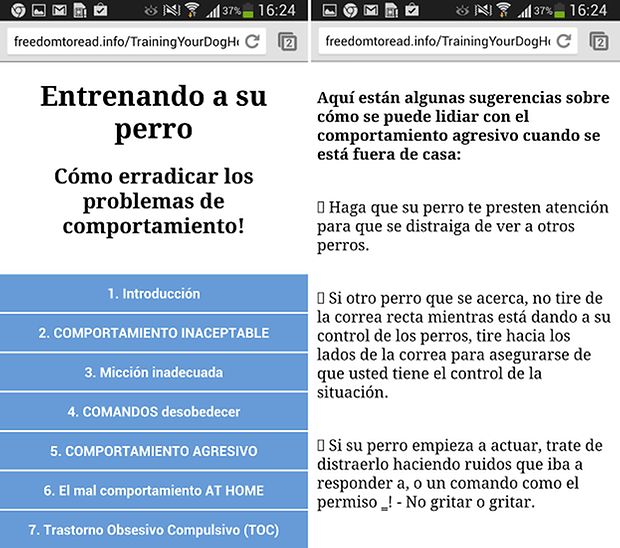This screenshot has width=620, height=548.
Task: Tap the 16:24 clock in left status bar
Action: [x=277, y=10]
